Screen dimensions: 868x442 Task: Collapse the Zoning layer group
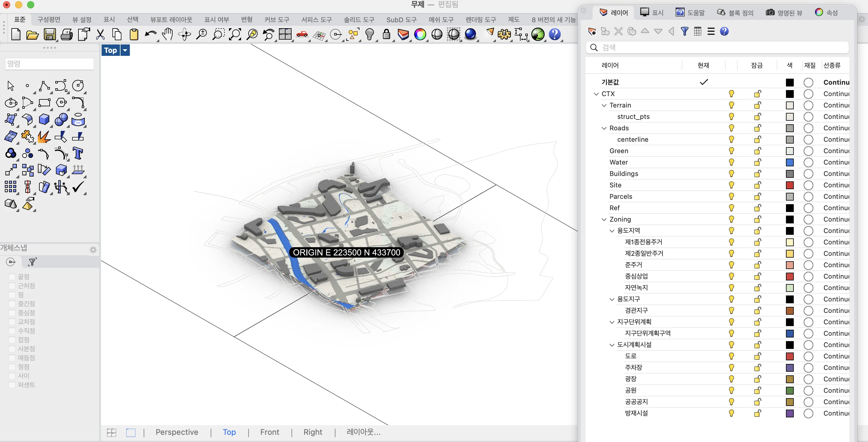point(604,219)
